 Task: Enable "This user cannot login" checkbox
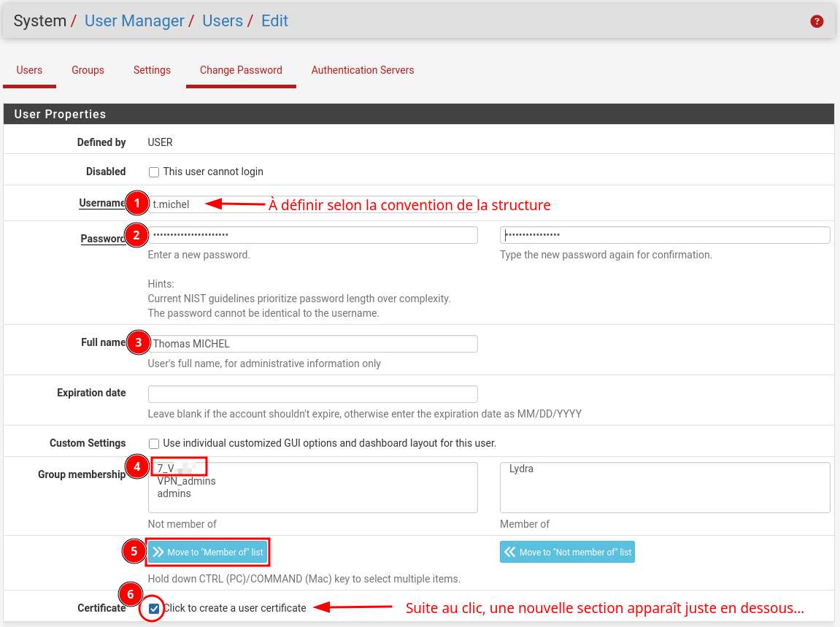coord(154,172)
